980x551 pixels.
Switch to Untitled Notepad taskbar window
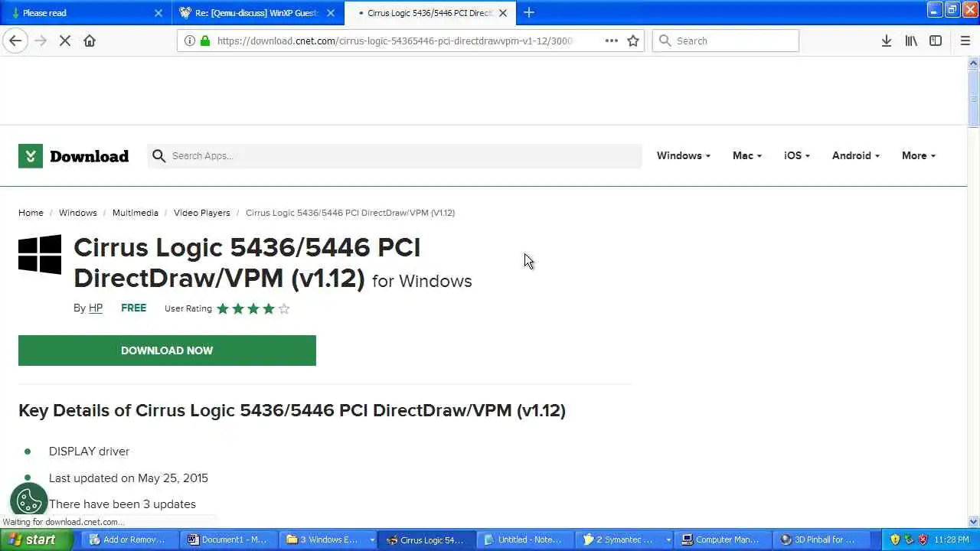click(x=525, y=540)
